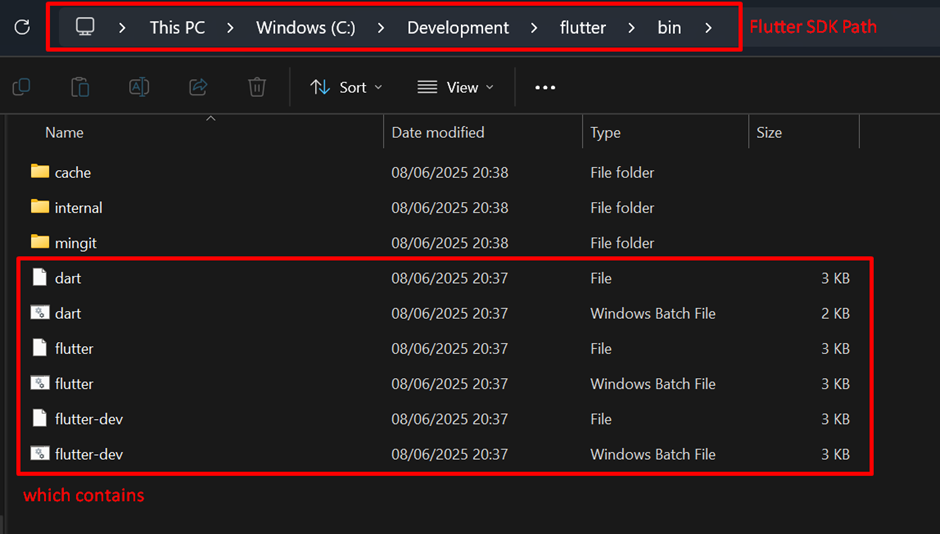The height and width of the screenshot is (534, 940).
Task: Open the View dropdown
Action: tap(456, 88)
